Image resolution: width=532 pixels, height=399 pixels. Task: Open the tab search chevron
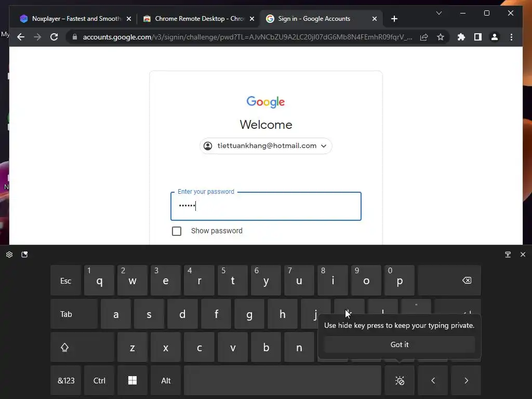[x=438, y=13]
